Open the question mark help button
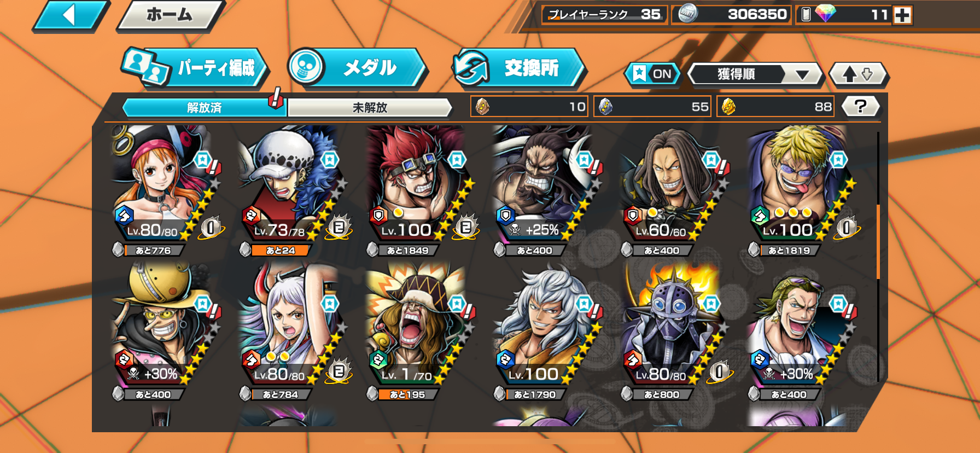This screenshot has width=980, height=453. tap(861, 106)
